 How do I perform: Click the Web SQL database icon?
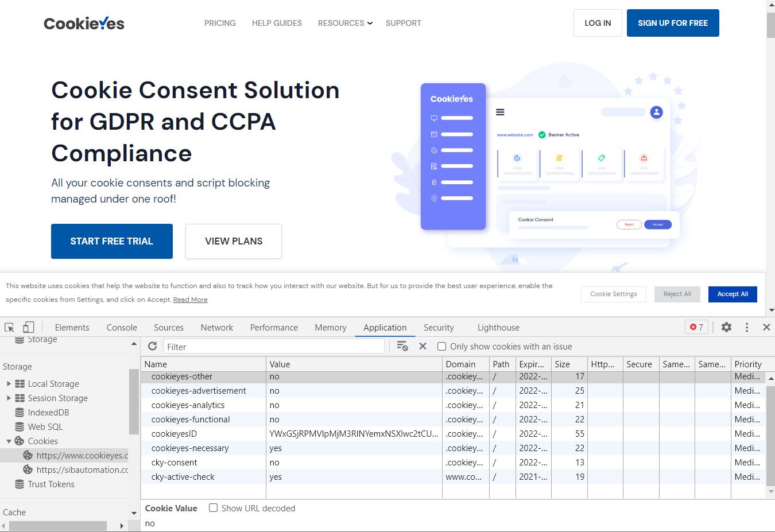20,427
